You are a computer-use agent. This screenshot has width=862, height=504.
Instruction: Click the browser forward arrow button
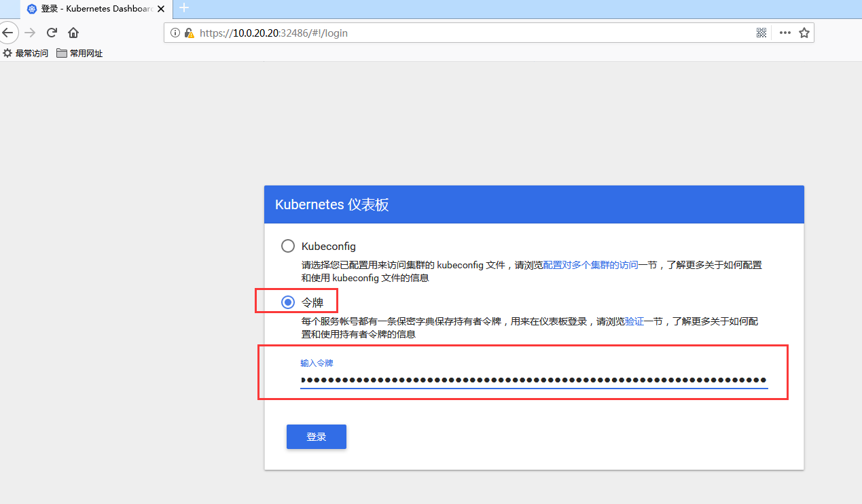(29, 33)
